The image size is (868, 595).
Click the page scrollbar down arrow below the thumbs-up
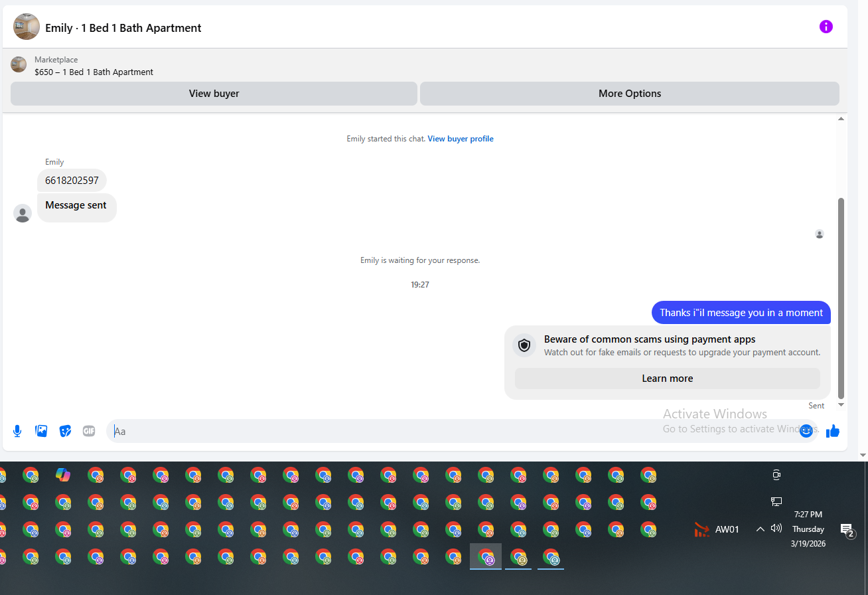(863, 456)
